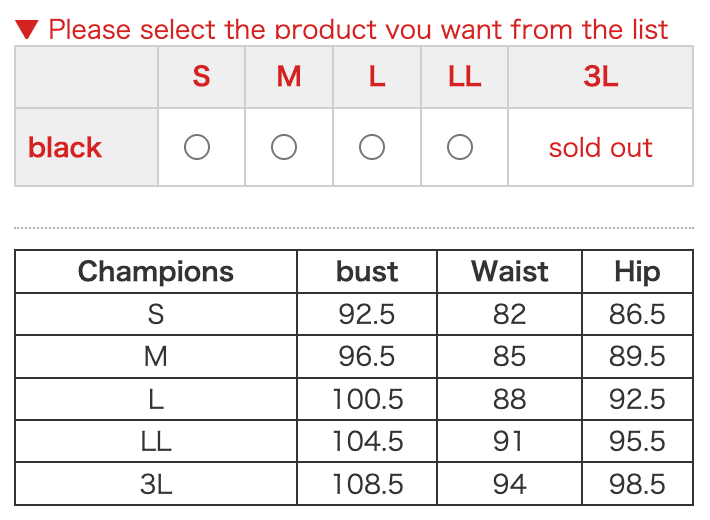
Task: Click the red triangle before the instruction text
Action: click(27, 28)
